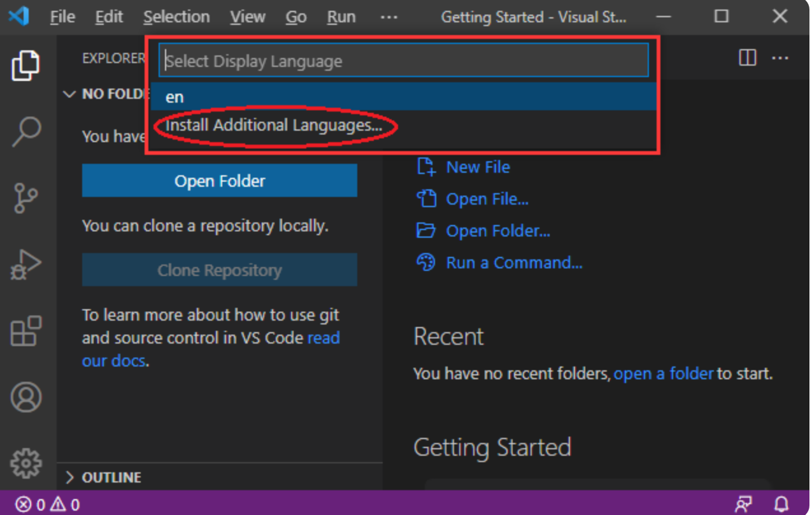
Task: Open the Selection menu
Action: pyautogui.click(x=176, y=17)
